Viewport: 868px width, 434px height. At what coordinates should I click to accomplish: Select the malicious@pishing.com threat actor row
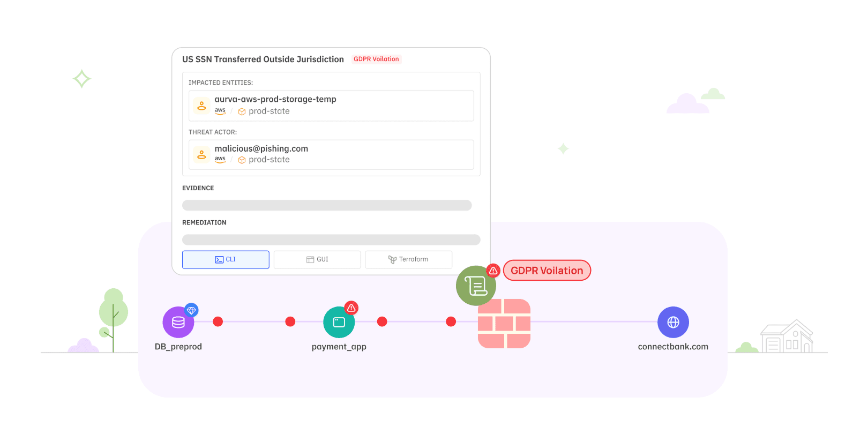tap(331, 154)
